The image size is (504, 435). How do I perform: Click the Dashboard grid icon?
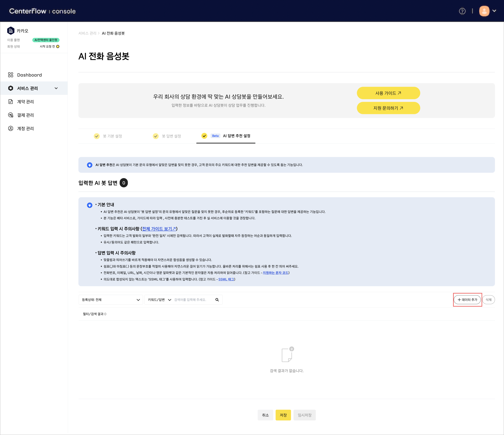tap(10, 75)
